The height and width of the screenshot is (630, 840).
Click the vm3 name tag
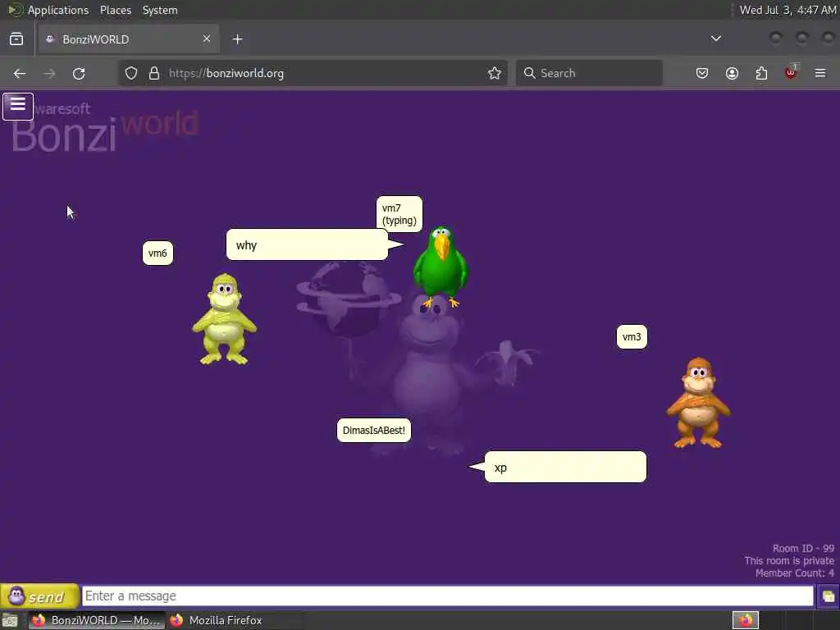tap(632, 336)
